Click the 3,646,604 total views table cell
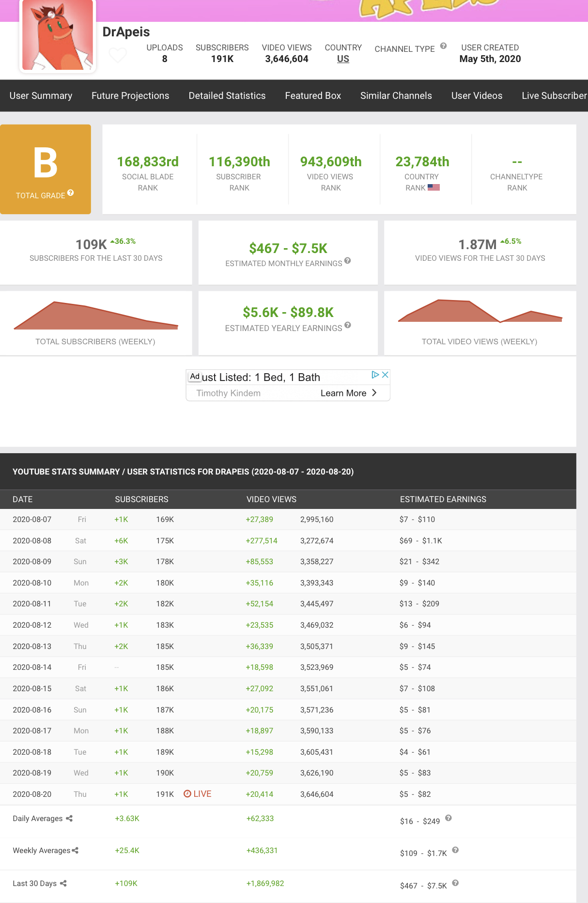The width and height of the screenshot is (588, 903). click(x=317, y=794)
